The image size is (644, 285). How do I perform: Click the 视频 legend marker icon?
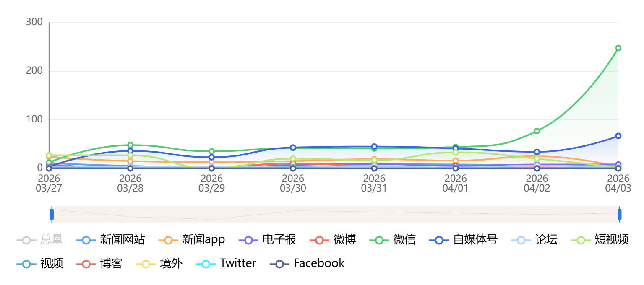(26, 264)
